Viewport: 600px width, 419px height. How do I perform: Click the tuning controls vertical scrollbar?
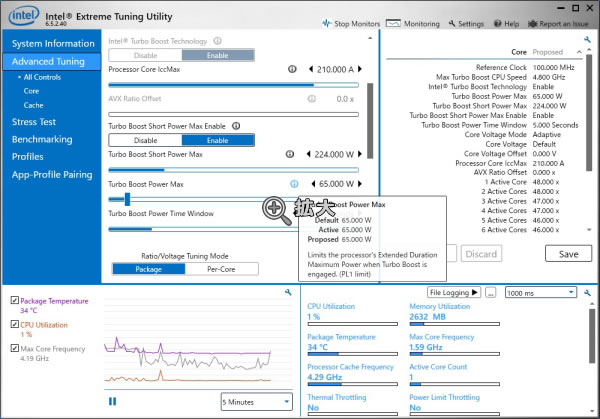click(x=370, y=121)
